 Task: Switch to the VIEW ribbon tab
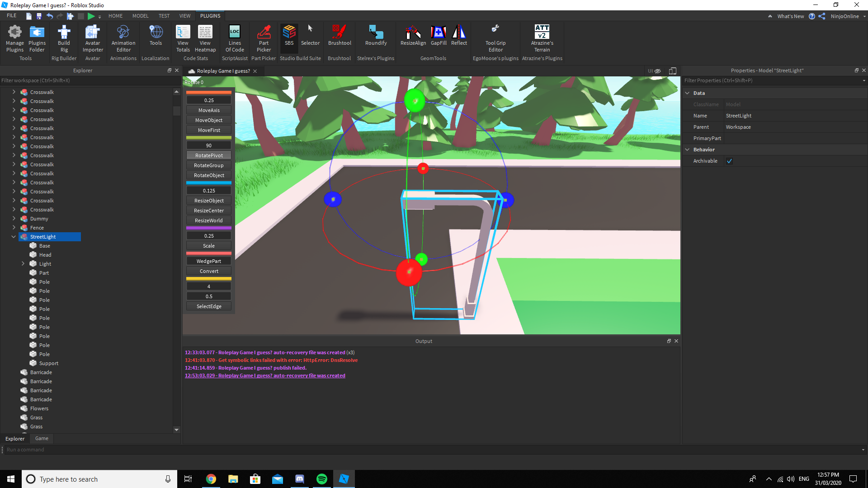[184, 16]
